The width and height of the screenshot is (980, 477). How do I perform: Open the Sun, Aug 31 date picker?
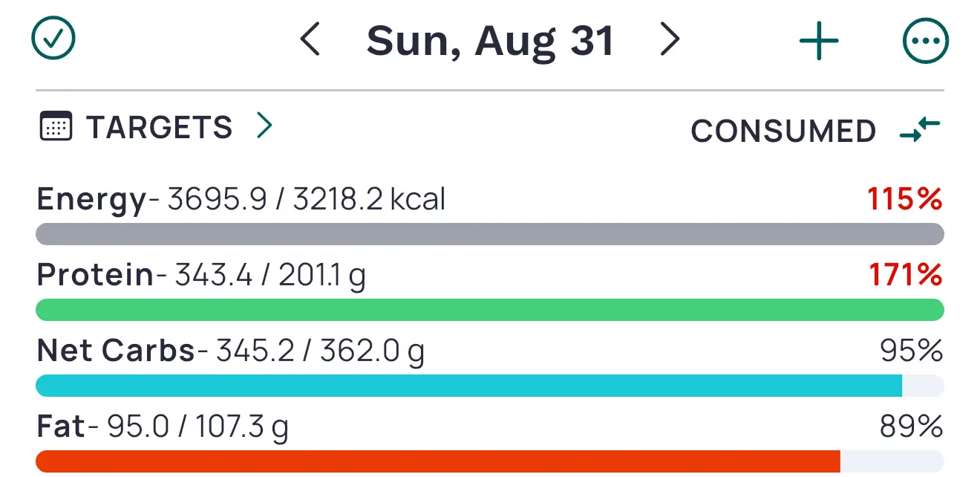490,41
